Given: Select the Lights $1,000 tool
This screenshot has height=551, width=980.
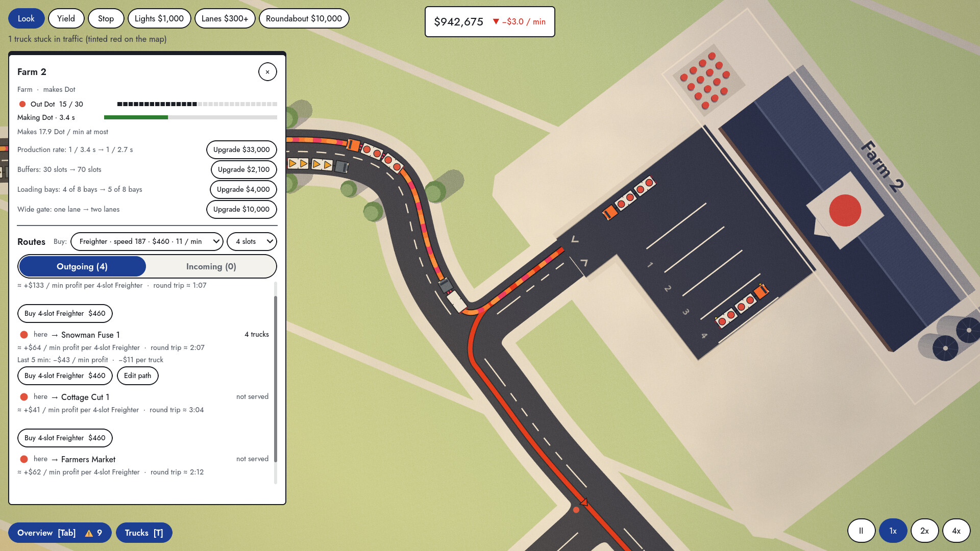Looking at the screenshot, I should pos(159,18).
